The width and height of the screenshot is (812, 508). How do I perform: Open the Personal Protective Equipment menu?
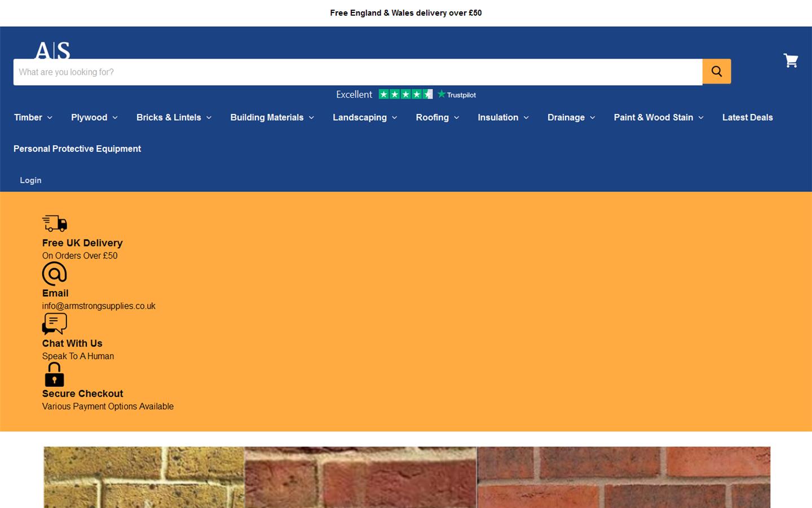click(x=77, y=148)
